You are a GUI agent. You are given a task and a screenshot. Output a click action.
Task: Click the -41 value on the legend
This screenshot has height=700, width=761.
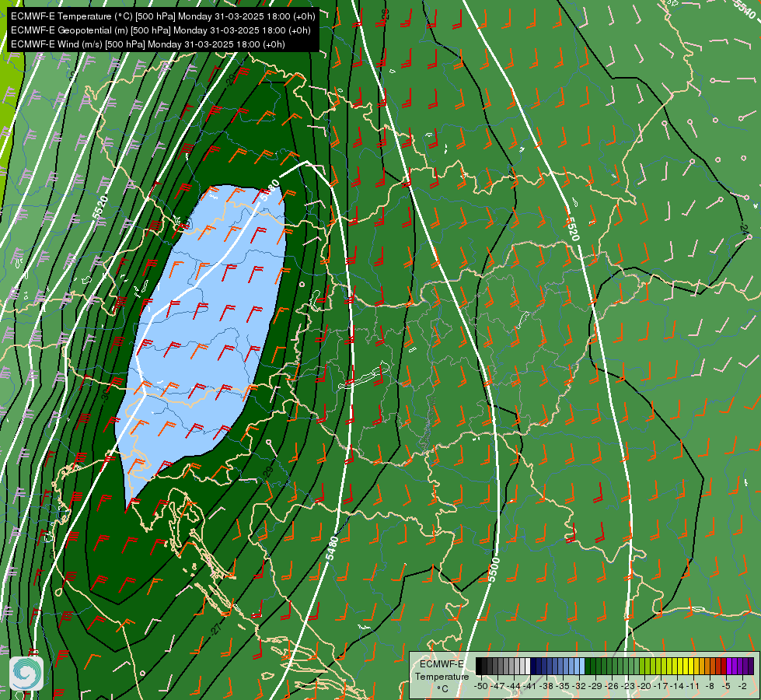[529, 686]
